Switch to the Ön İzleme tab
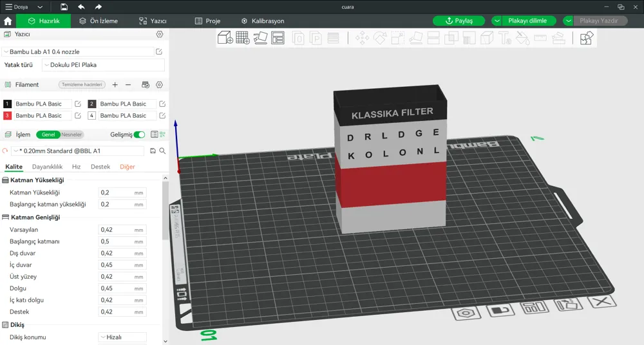The height and width of the screenshot is (345, 644). (x=99, y=21)
